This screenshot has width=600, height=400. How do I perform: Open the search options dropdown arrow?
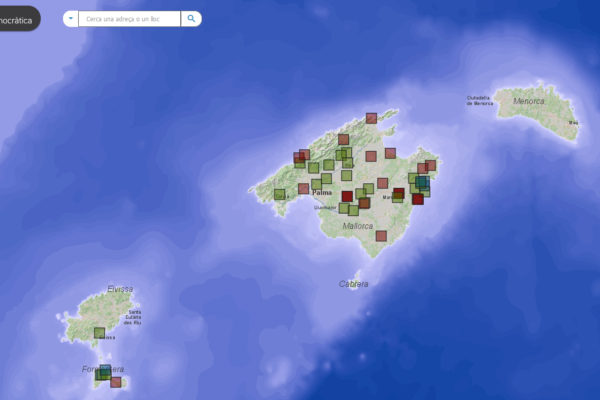click(71, 19)
